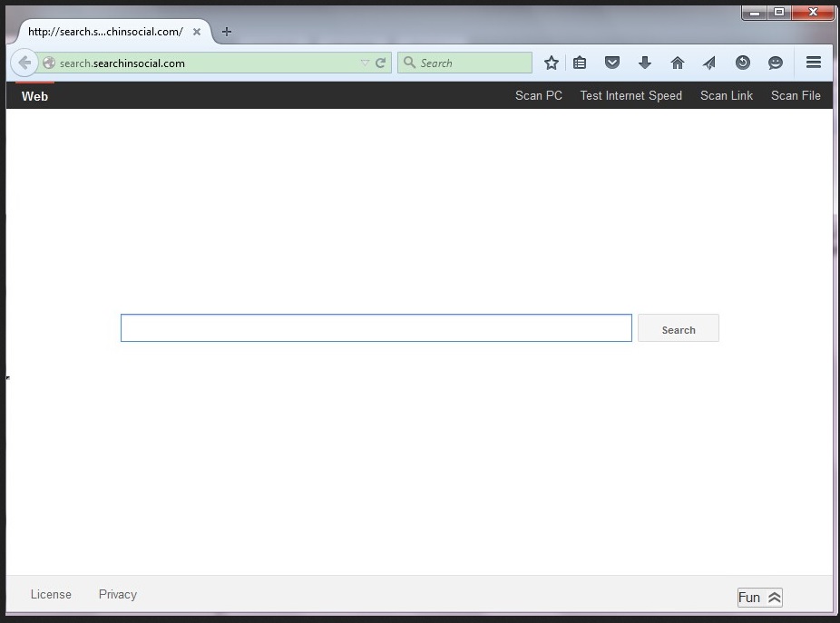Start Hello chat smiley icon
This screenshot has height=623, width=840.
tap(776, 63)
